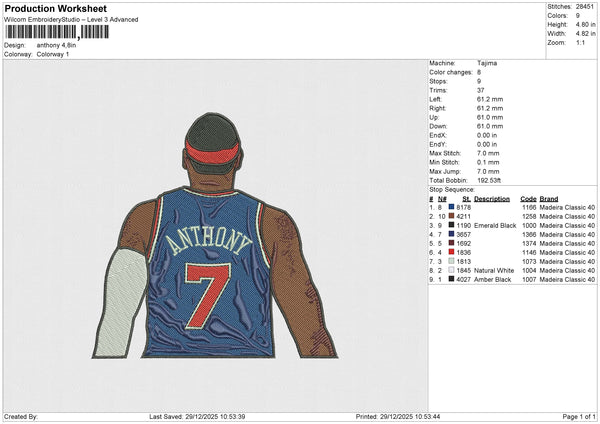This screenshot has height=424, width=600.
Task: Click the 'Code' column header
Action: pyautogui.click(x=528, y=199)
